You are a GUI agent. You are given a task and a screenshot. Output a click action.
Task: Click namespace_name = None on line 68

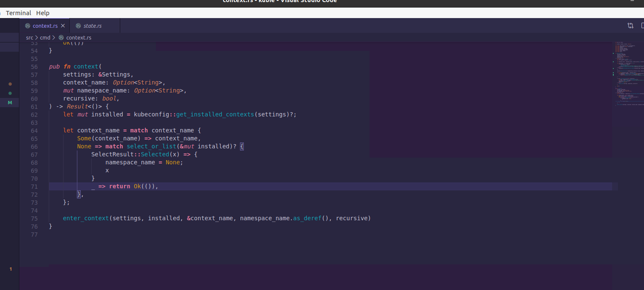point(143,162)
